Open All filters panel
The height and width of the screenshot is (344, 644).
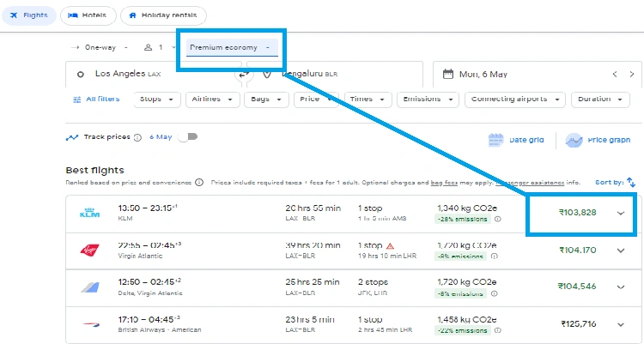(96, 100)
